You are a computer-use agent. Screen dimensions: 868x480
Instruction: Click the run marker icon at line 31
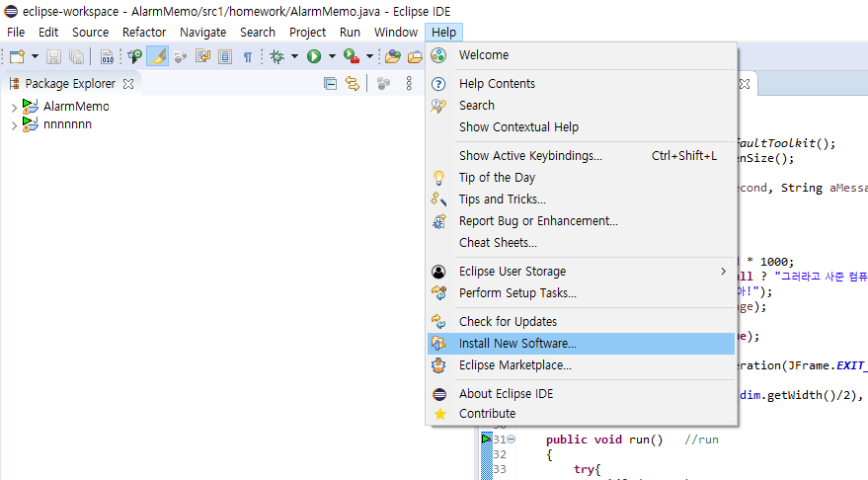[486, 440]
